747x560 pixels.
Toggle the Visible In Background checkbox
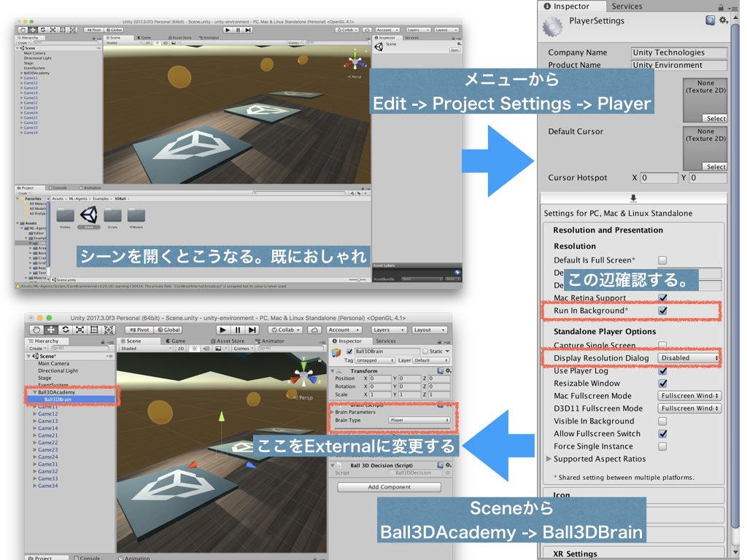point(662,421)
